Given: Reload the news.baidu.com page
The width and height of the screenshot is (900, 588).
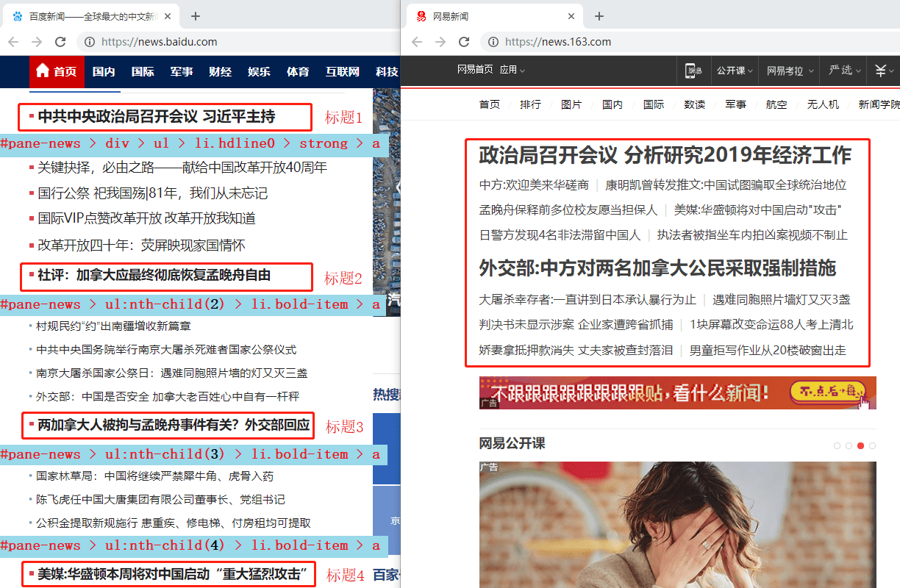Looking at the screenshot, I should click(x=60, y=42).
